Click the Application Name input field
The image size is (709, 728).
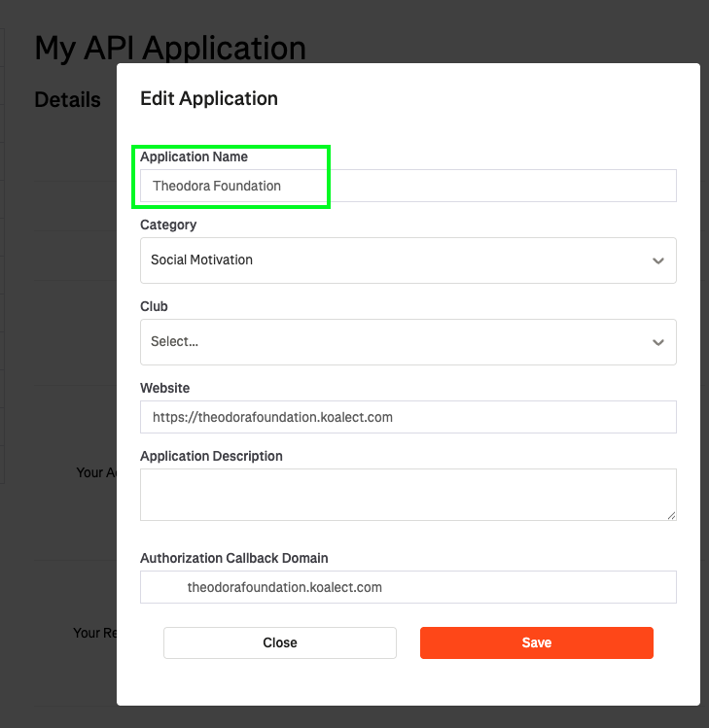[408, 186]
